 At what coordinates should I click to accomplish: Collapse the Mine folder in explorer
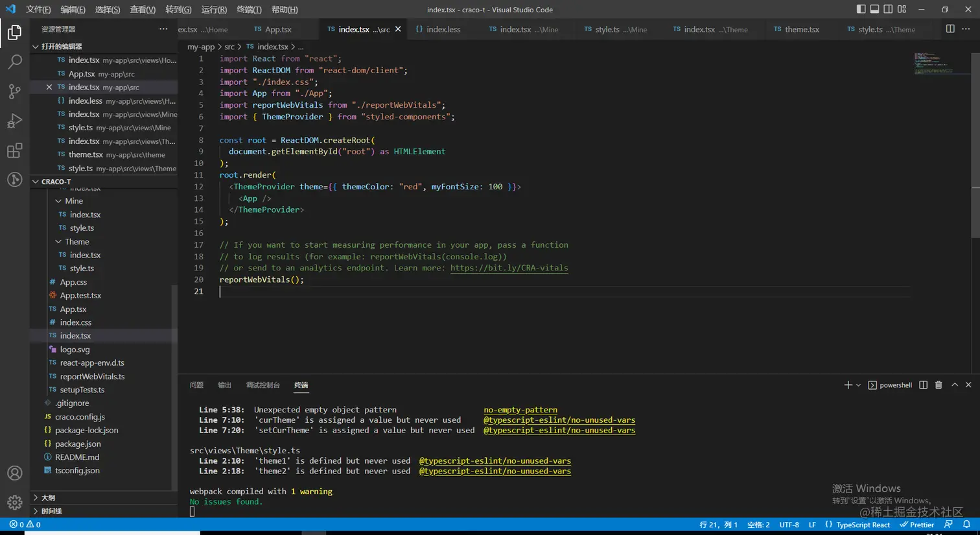(x=73, y=201)
